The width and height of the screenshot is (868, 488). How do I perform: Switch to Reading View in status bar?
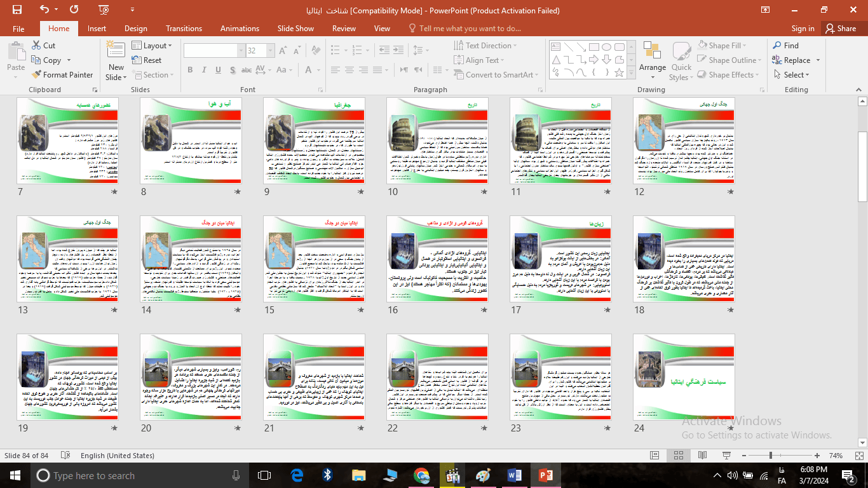[x=702, y=456]
